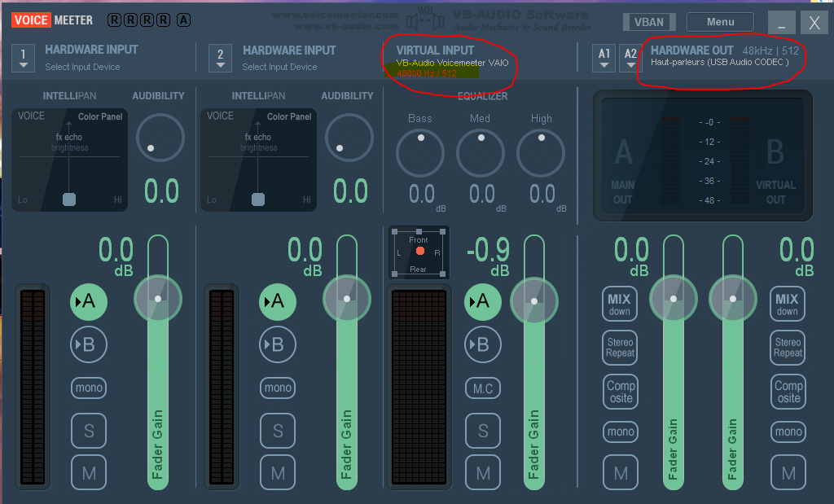This screenshot has width=834, height=504.
Task: Click the High equalizer knob
Action: tap(541, 153)
